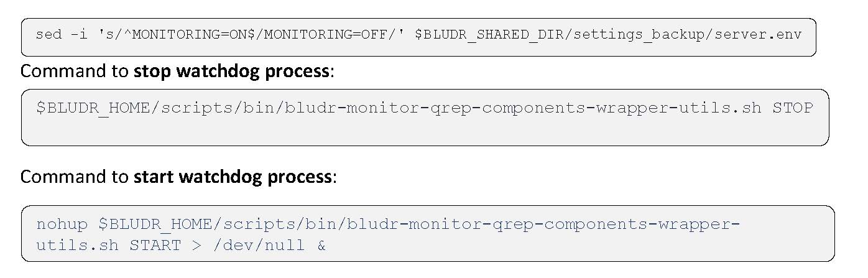
Task: Click the trailing ampersand after /dev/null
Action: [x=321, y=245]
